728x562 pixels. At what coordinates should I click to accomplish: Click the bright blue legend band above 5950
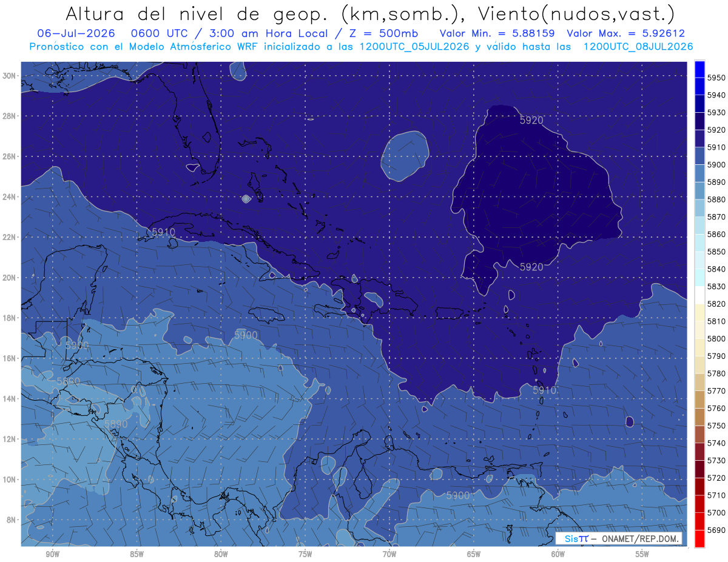699,69
